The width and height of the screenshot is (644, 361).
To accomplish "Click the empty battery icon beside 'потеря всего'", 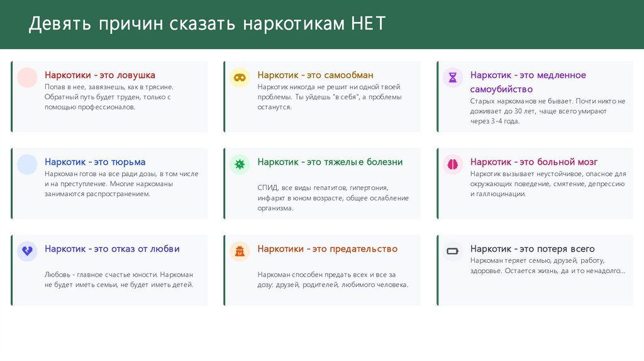I will coord(453,251).
